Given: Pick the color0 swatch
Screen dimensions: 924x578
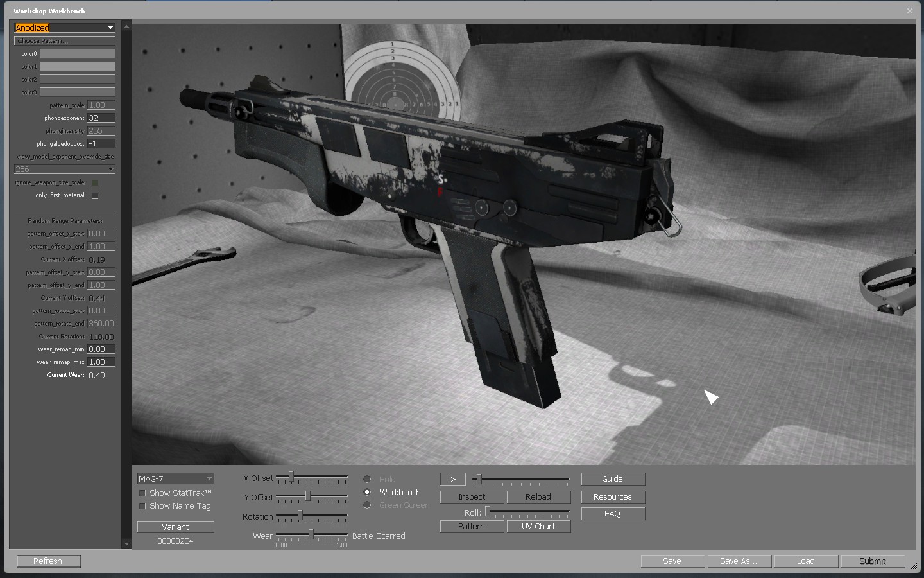Looking at the screenshot, I should tap(78, 53).
